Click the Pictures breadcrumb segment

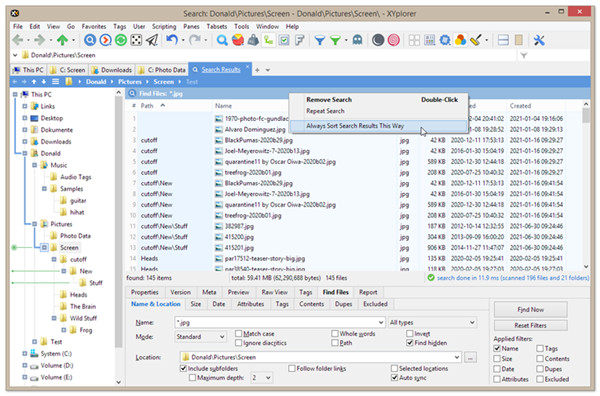click(x=130, y=81)
